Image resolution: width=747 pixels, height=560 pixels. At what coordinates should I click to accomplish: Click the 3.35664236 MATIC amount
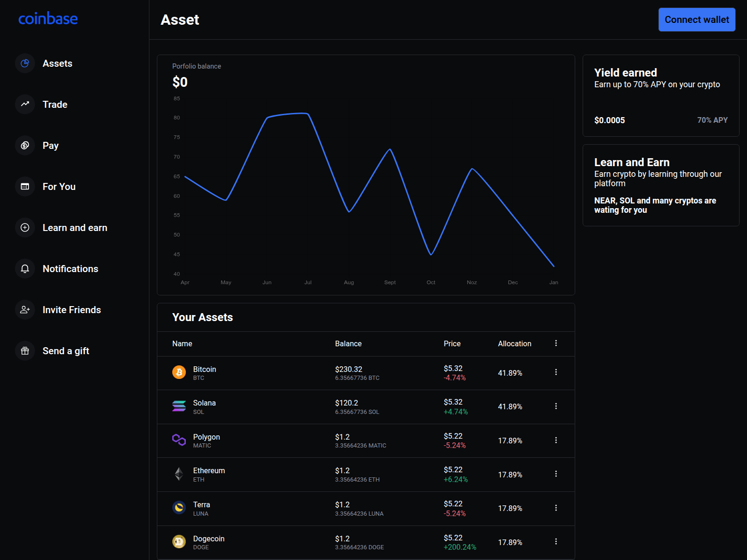click(360, 446)
